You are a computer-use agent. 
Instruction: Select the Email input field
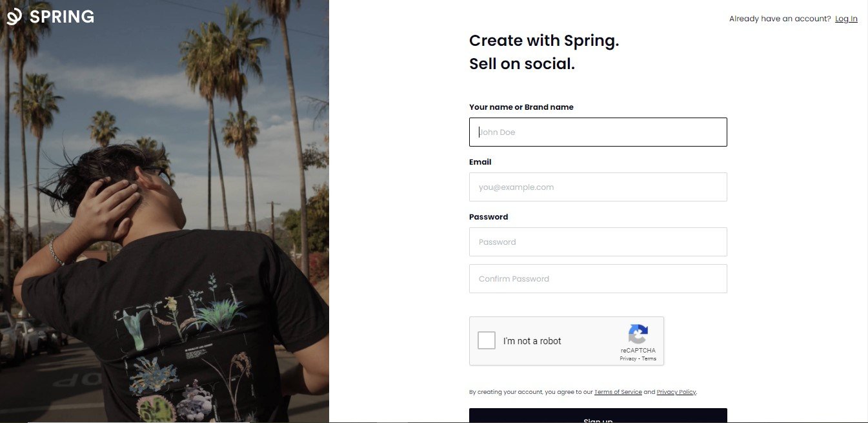[x=598, y=187]
